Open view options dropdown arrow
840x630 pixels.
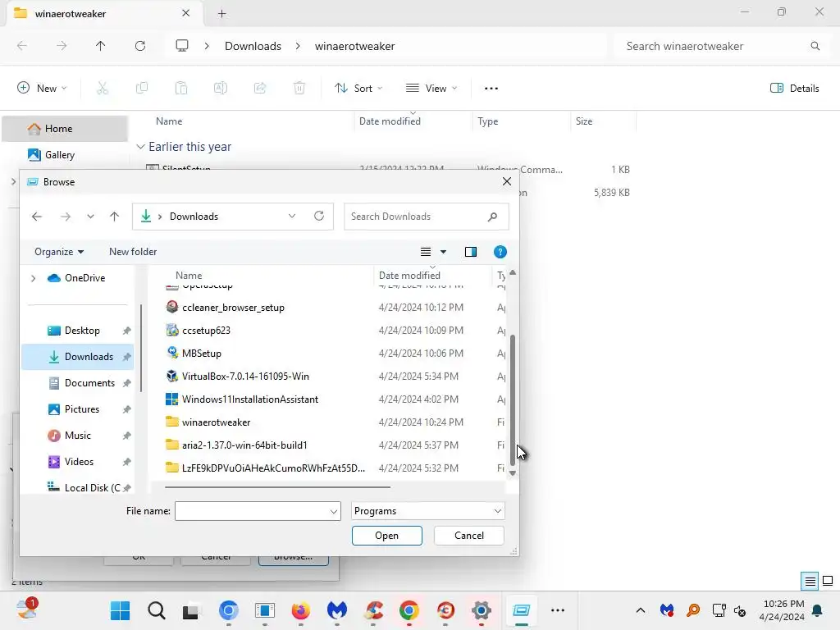[x=443, y=252]
